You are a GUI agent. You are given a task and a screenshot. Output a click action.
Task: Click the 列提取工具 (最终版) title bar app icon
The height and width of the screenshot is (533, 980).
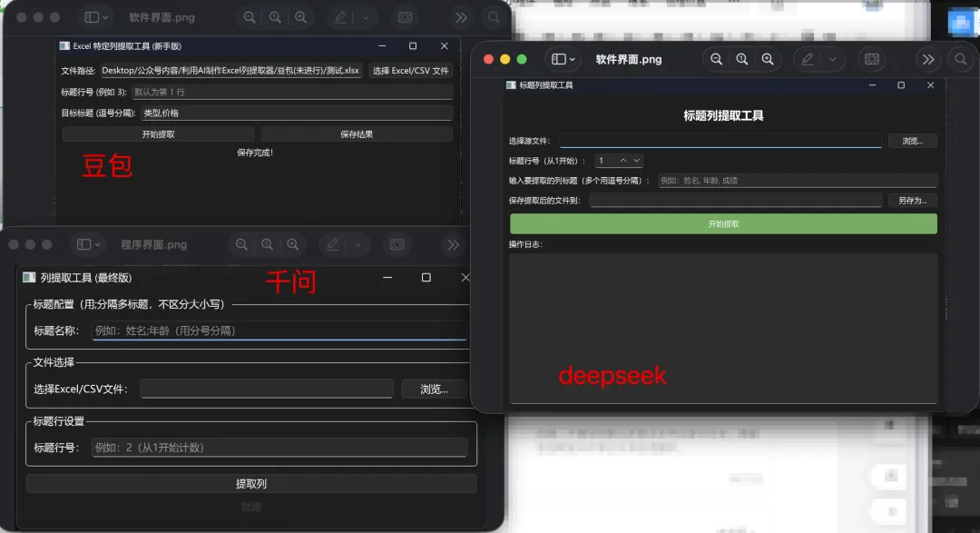[x=29, y=277]
